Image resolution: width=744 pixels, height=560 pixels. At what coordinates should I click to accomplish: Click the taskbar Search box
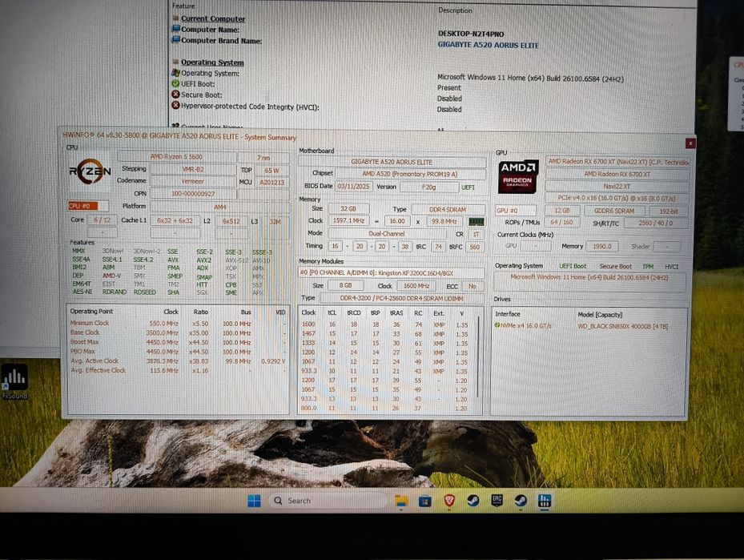pyautogui.click(x=328, y=501)
